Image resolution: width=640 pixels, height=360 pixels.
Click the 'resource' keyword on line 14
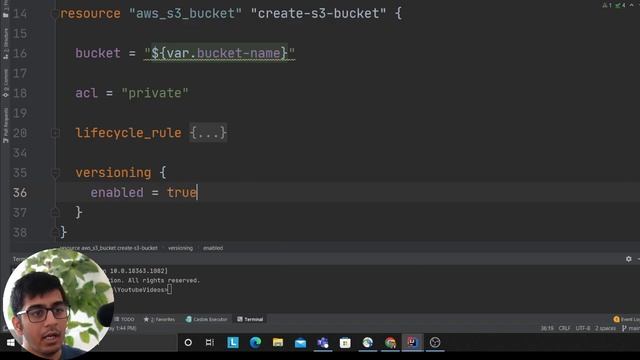90,13
